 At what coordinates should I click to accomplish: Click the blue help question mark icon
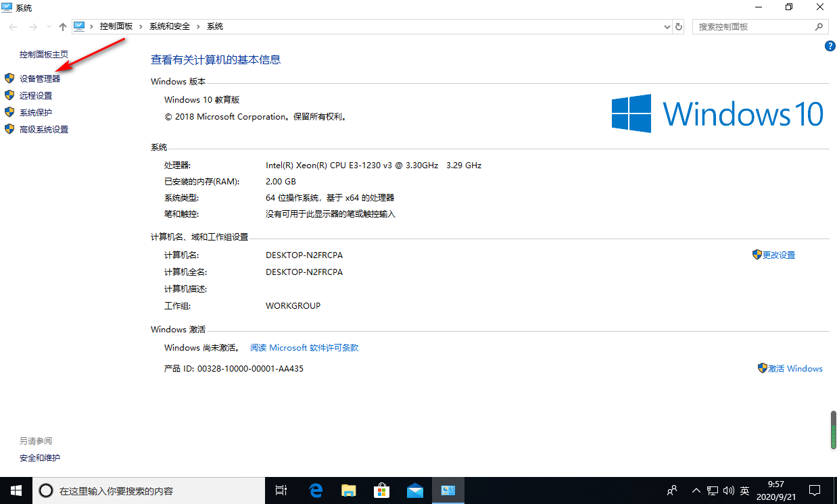(x=830, y=46)
